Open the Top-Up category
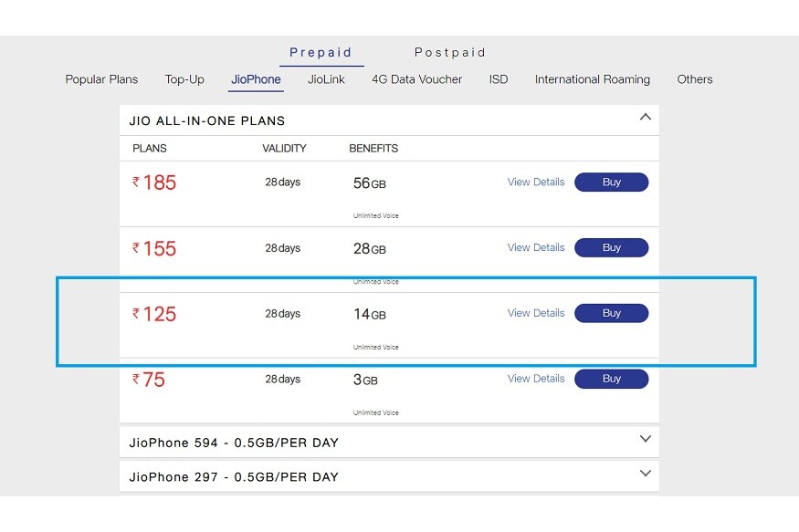The width and height of the screenshot is (799, 532). [x=184, y=79]
